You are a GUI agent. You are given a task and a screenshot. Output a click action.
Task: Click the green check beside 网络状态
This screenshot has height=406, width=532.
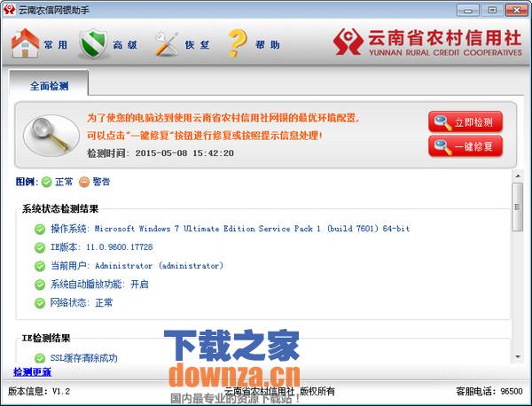click(x=40, y=303)
